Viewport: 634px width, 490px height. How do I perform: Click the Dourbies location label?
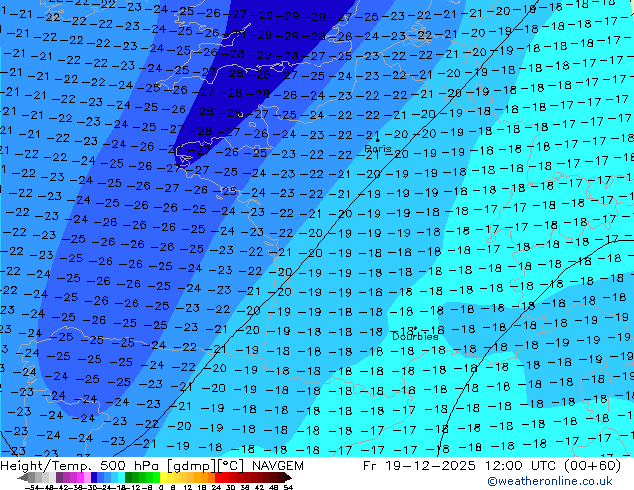click(415, 336)
